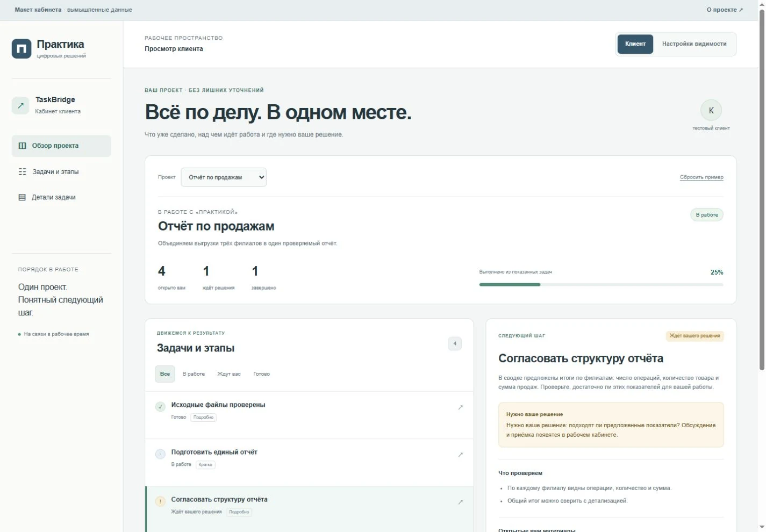Image resolution: width=766 pixels, height=532 pixels.
Task: Click the Сбросить пример link
Action: pyautogui.click(x=701, y=177)
